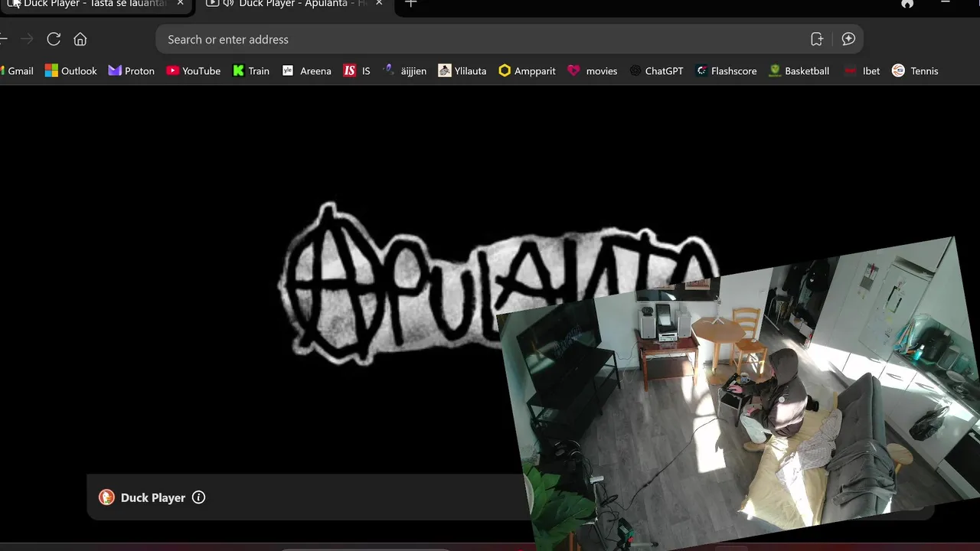Open the Duck Player info icon

click(x=198, y=497)
